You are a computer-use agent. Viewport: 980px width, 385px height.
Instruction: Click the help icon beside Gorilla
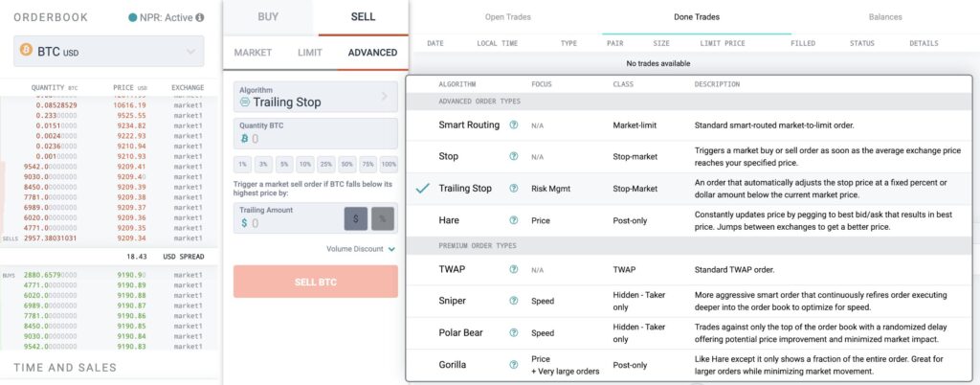(514, 364)
